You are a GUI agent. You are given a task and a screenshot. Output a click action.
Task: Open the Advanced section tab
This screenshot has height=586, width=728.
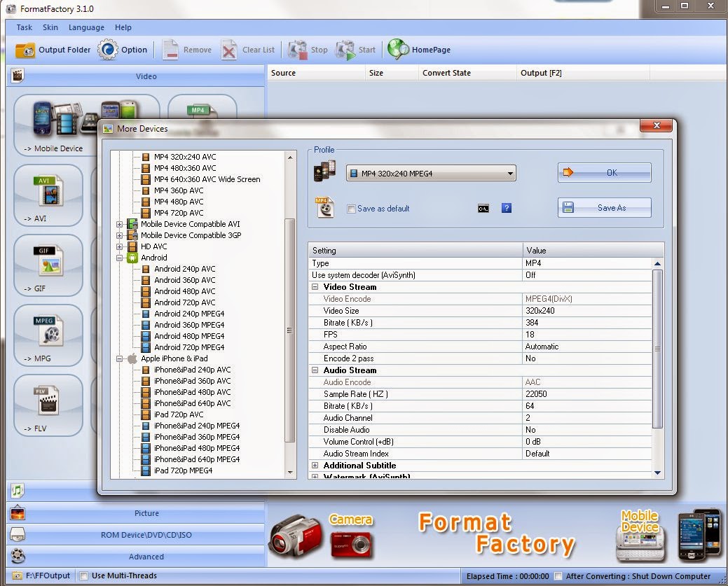tap(146, 557)
